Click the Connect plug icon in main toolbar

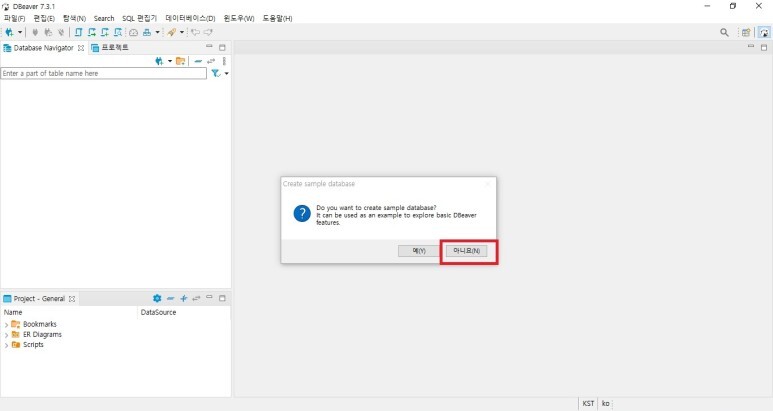35,32
